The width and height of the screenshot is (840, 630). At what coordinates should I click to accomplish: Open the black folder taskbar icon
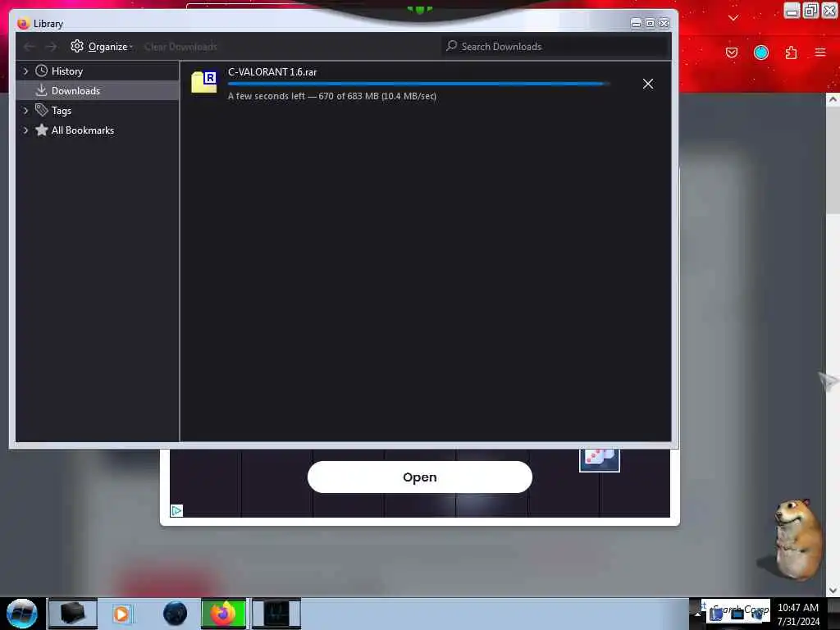click(x=73, y=613)
